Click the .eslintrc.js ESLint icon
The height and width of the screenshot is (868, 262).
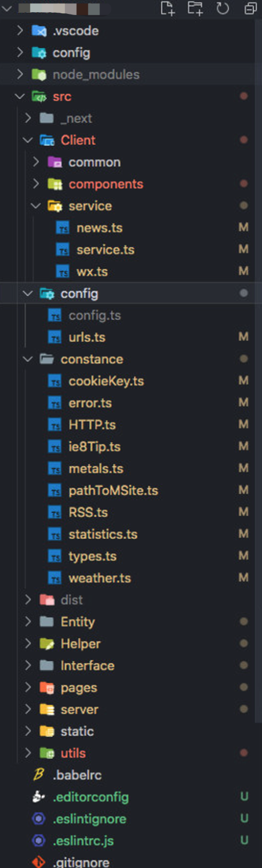(x=39, y=840)
